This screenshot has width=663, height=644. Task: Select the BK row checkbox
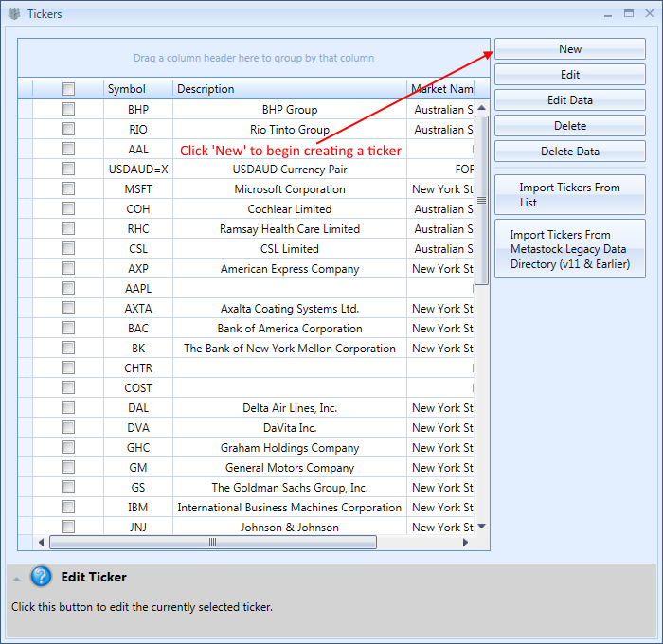(x=68, y=348)
